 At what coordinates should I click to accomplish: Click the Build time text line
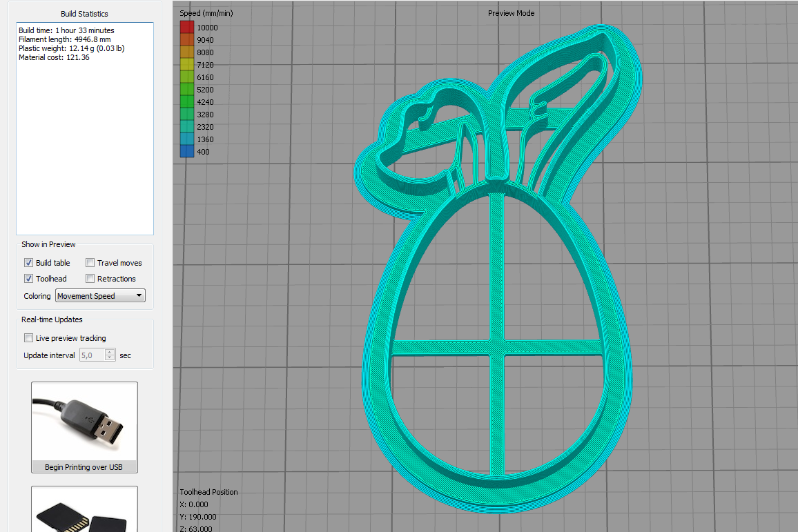click(x=66, y=30)
